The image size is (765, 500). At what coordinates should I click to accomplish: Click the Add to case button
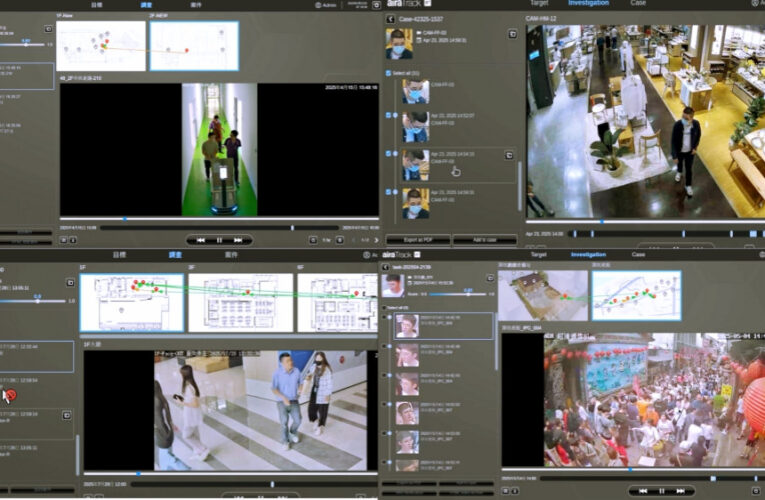click(485, 240)
